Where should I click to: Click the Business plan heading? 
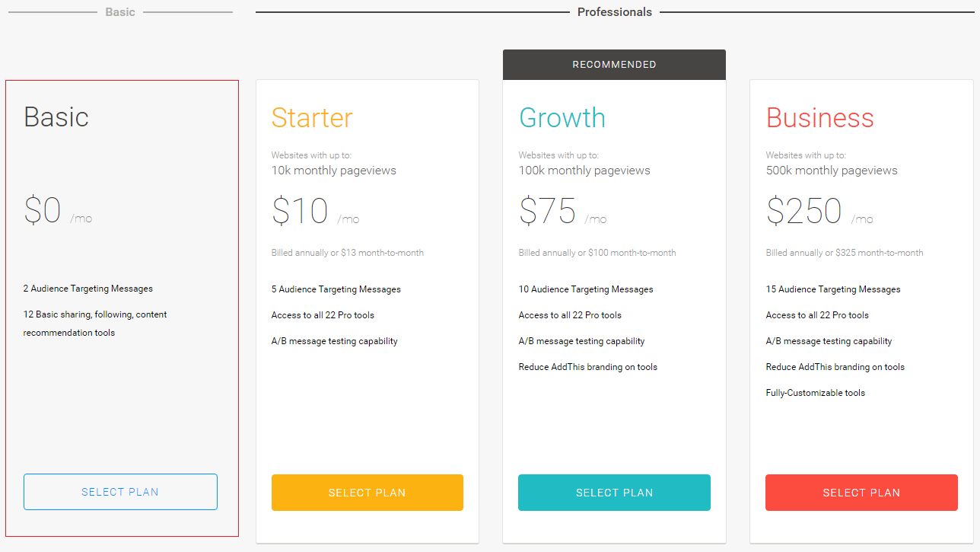pyautogui.click(x=820, y=117)
